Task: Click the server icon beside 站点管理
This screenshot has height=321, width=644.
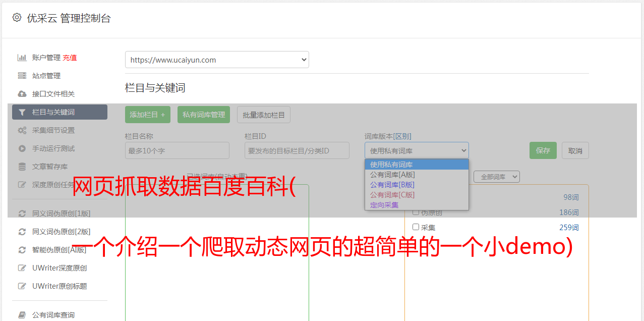Action: click(22, 76)
